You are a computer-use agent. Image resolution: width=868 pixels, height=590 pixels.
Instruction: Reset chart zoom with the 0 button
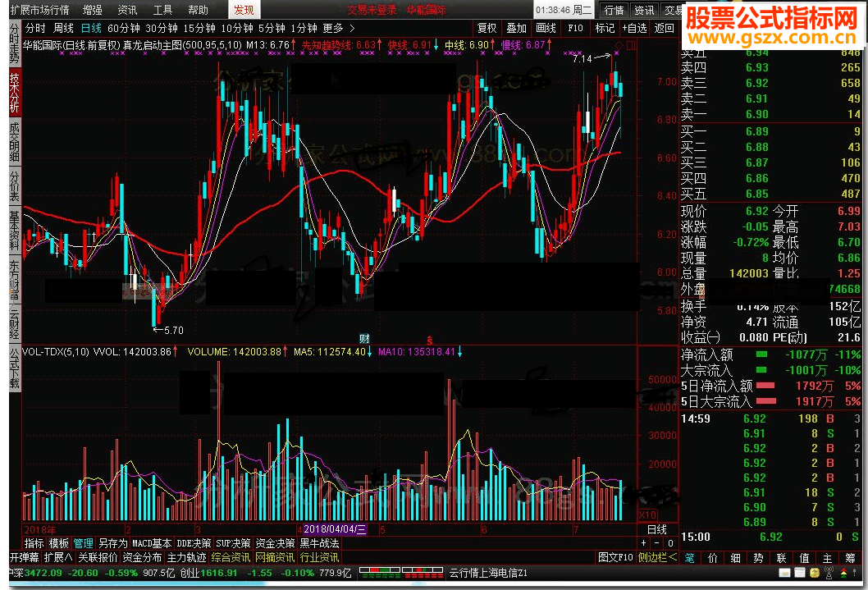point(670,543)
